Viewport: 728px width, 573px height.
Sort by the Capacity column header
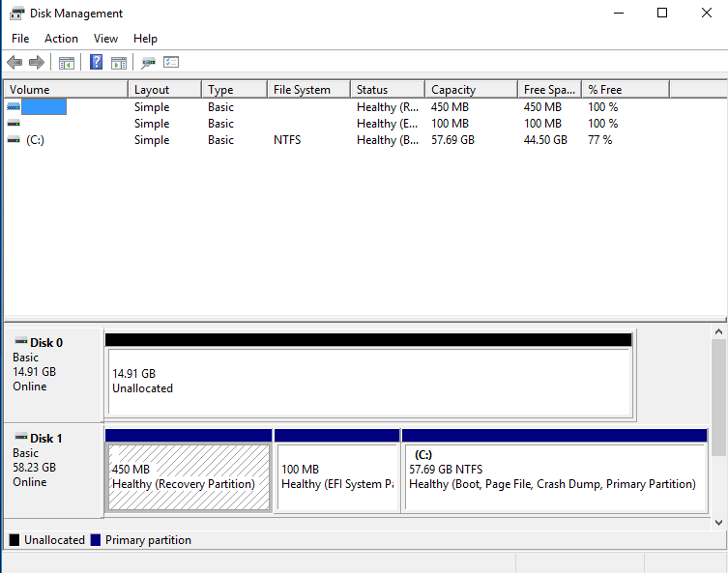click(471, 90)
